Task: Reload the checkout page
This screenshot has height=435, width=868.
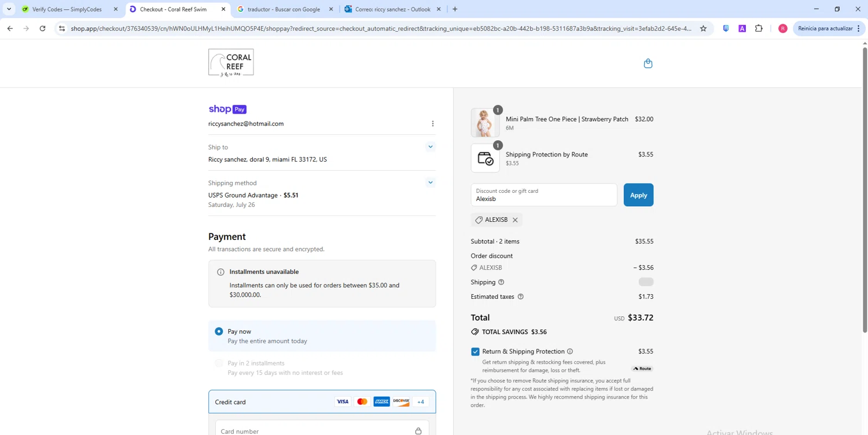Action: [42, 28]
